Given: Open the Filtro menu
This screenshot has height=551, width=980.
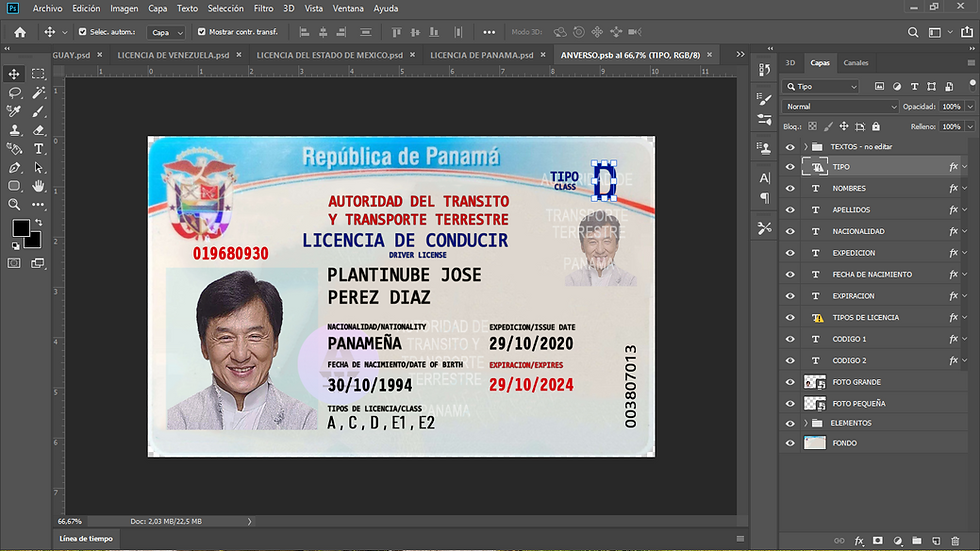Looking at the screenshot, I should coord(263,8).
